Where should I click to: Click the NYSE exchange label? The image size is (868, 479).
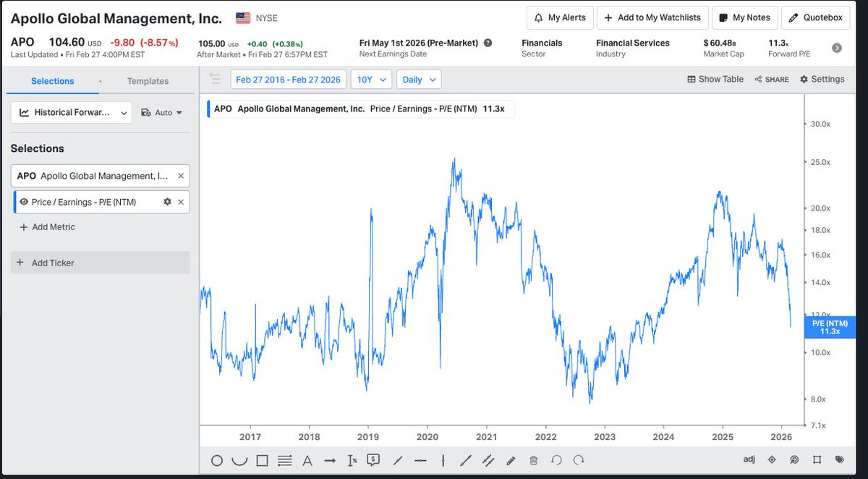[x=266, y=17]
